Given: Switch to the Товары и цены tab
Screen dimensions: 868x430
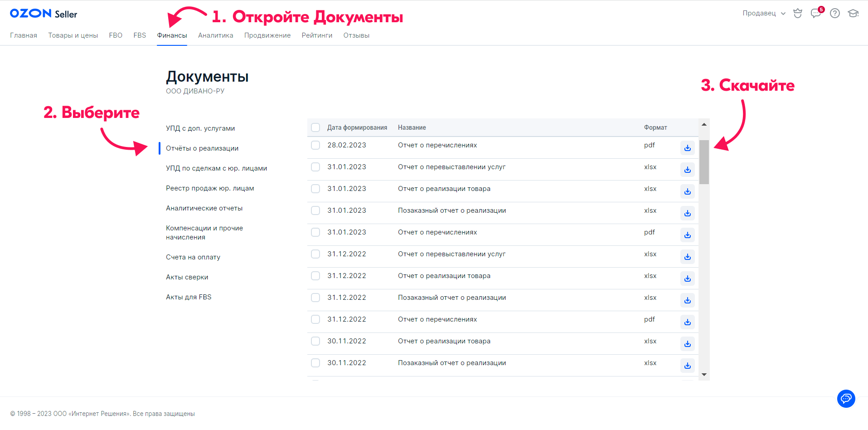Looking at the screenshot, I should click(73, 35).
